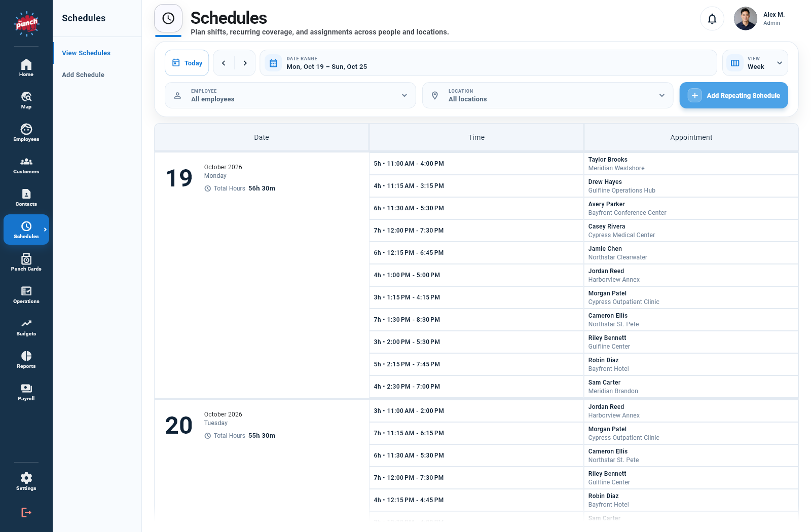Select the 12:15 PM - 4:45 PM shift

[476, 500]
